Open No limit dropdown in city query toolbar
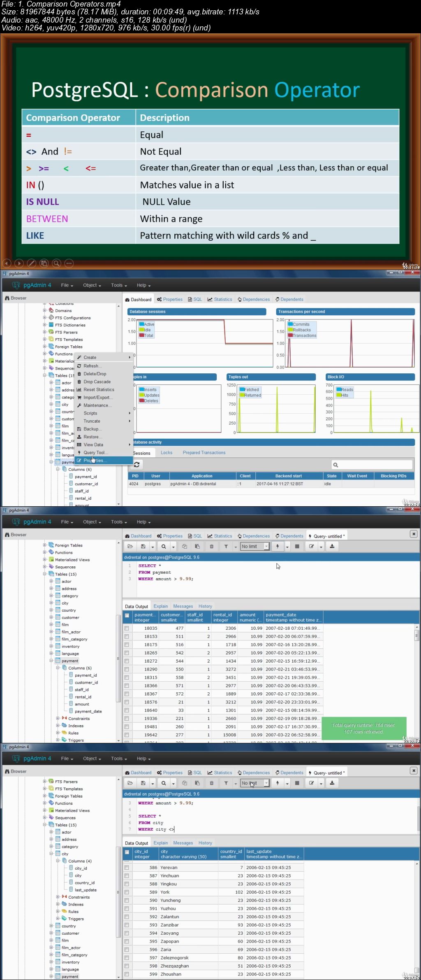This screenshot has width=421, height=980. pyautogui.click(x=255, y=783)
